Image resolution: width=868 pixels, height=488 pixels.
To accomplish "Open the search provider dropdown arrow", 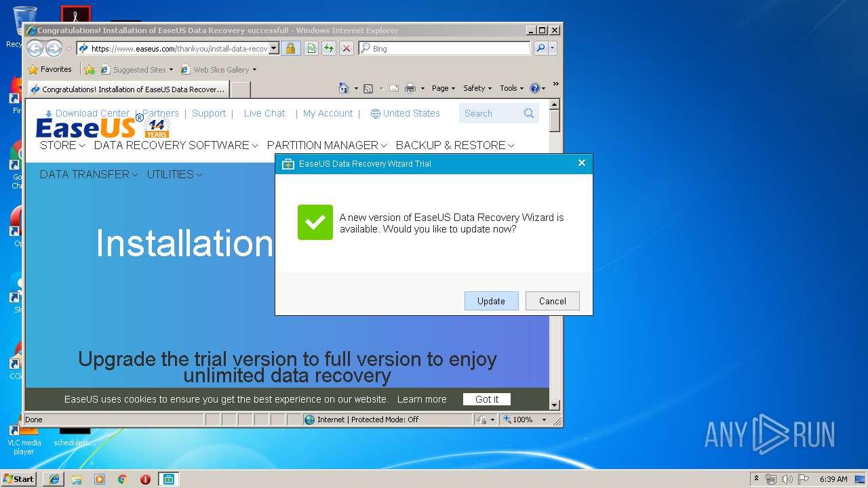I will [553, 48].
